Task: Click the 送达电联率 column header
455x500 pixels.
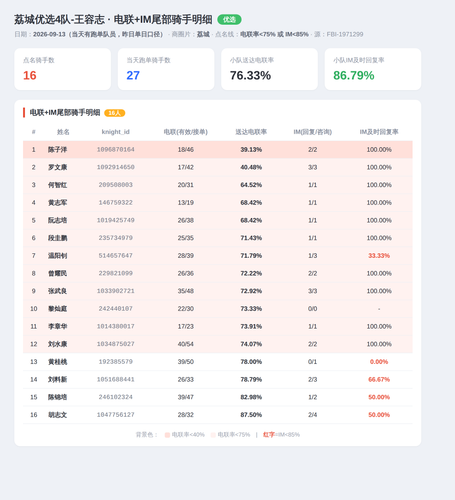Action: click(251, 132)
